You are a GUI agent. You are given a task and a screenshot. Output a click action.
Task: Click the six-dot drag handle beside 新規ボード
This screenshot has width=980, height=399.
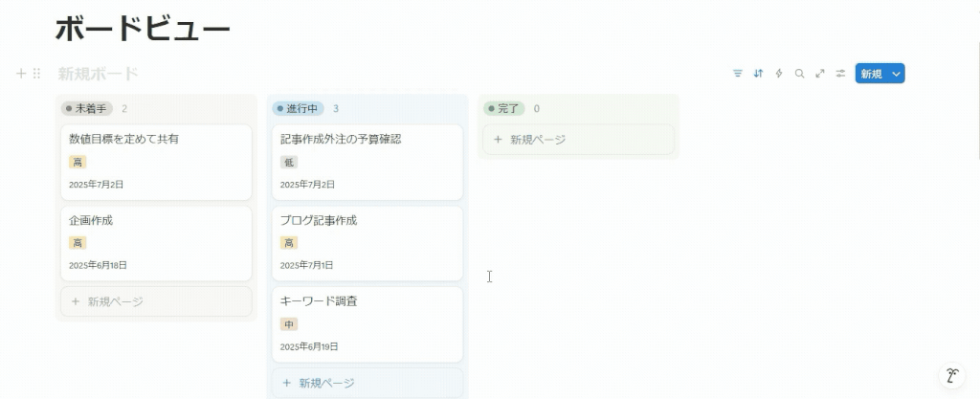pyautogui.click(x=36, y=74)
